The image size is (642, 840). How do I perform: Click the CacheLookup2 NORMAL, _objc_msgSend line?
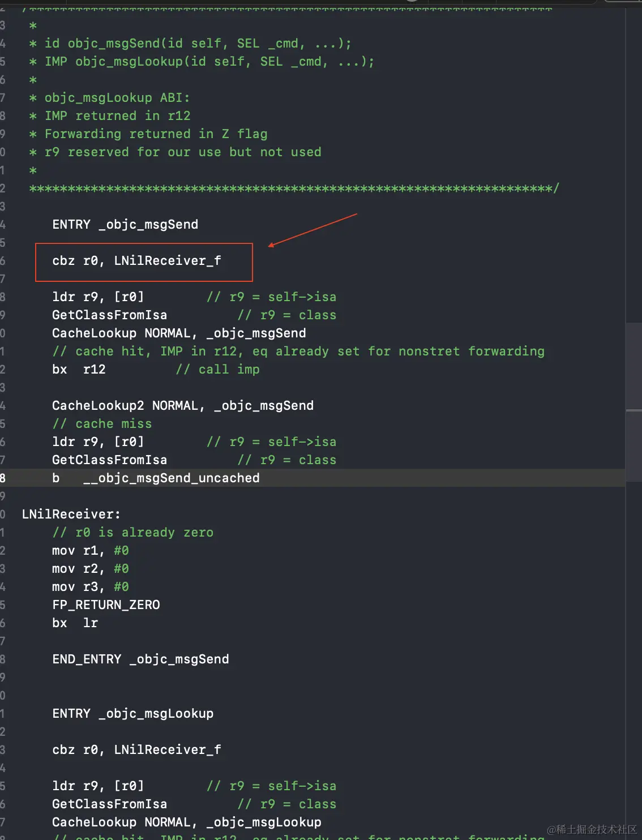pos(182,406)
